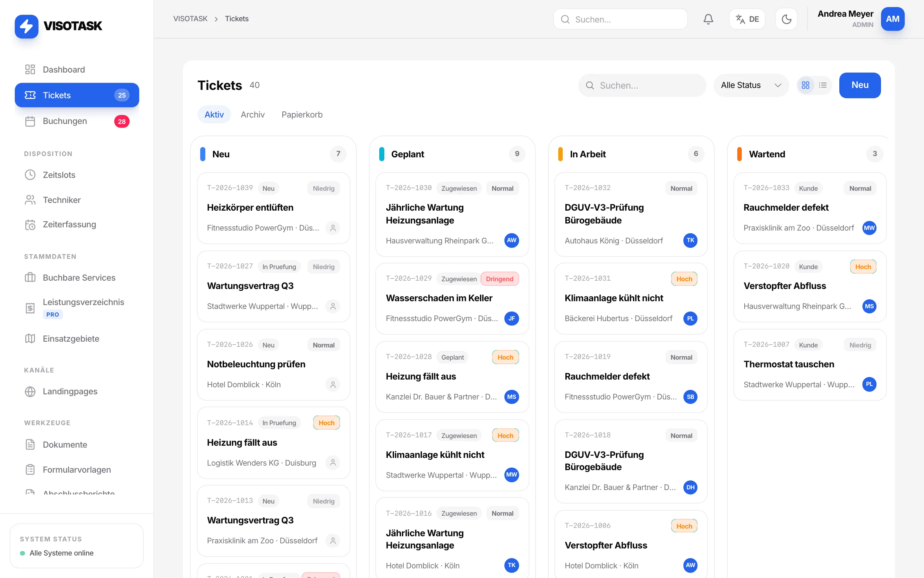
Task: Click unassigned icon on Logistik Wenders ticket
Action: coord(333,462)
